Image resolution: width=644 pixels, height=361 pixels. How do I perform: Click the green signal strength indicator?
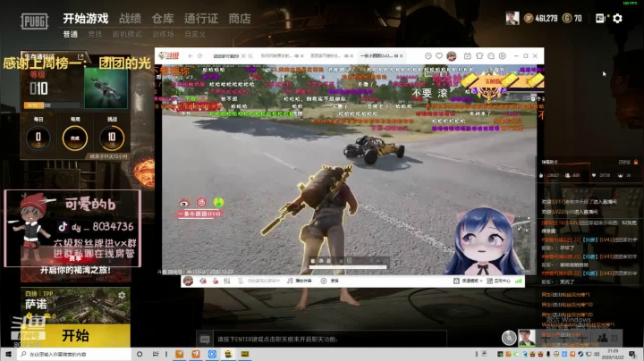point(518,281)
